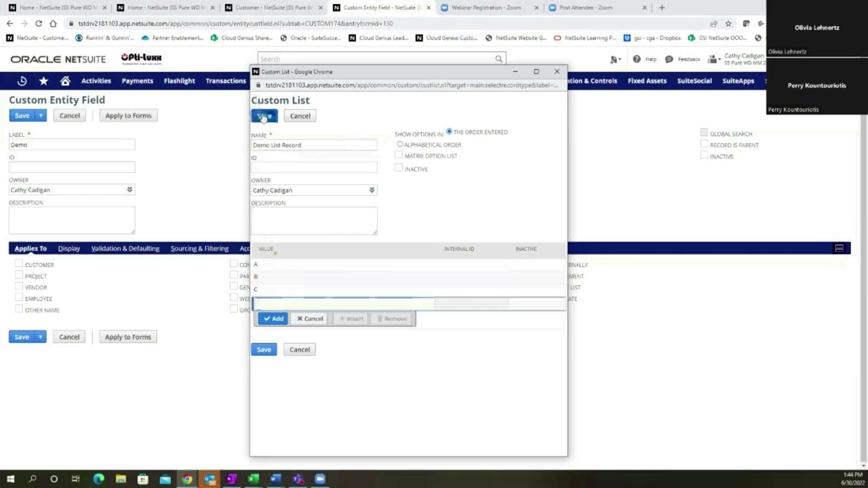Viewport: 868px width, 488px height.
Task: Click the browser Home icon
Action: pyautogui.click(x=53, y=23)
